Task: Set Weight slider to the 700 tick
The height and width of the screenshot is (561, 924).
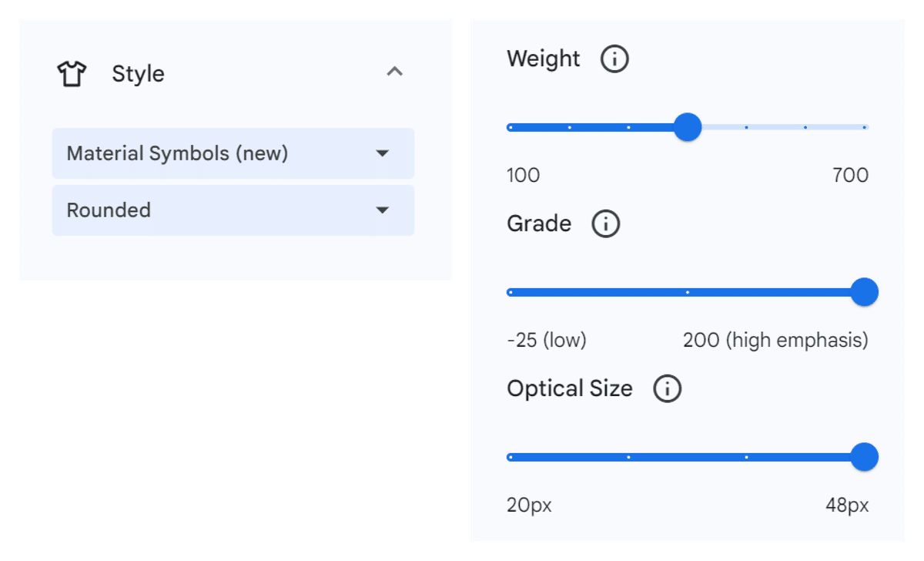Action: pyautogui.click(x=864, y=127)
